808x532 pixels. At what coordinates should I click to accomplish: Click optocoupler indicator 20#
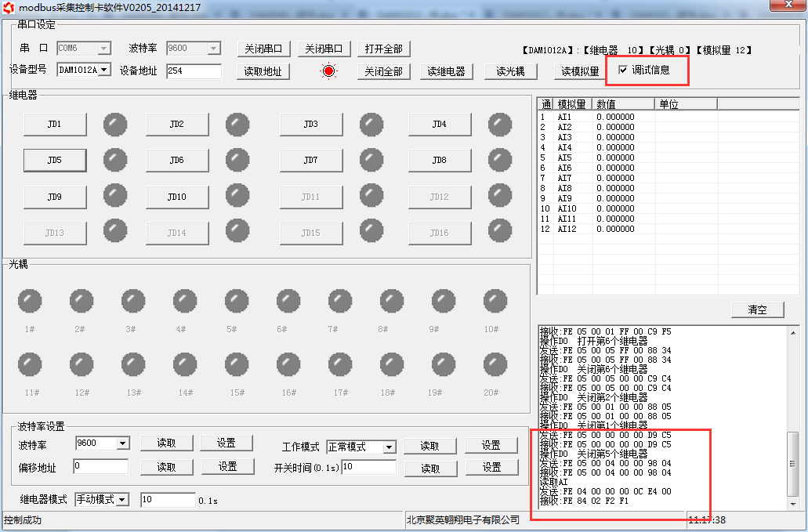point(495,364)
